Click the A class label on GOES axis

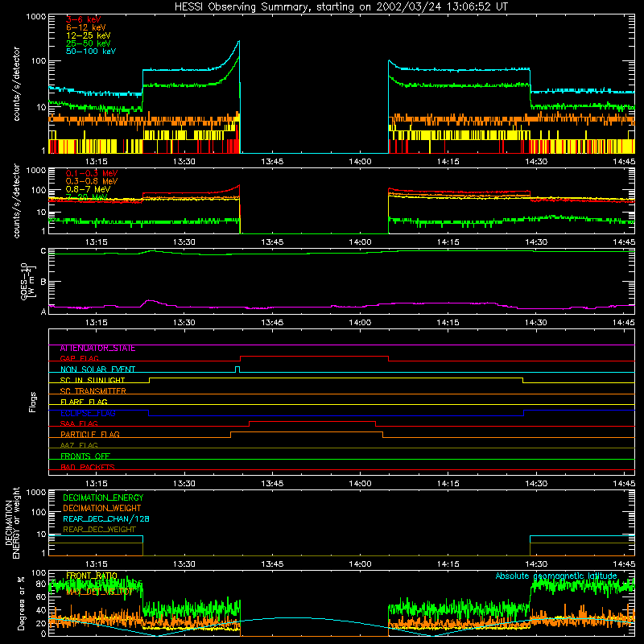pos(43,312)
